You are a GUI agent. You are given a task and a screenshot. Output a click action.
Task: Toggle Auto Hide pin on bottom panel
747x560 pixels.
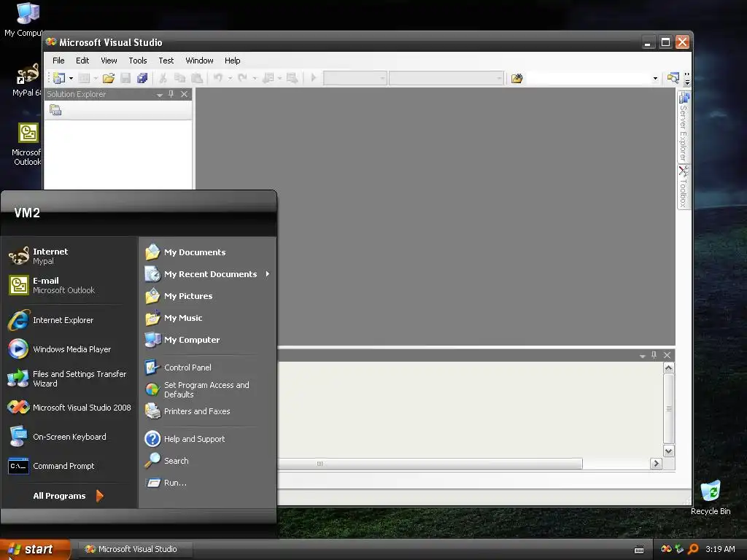click(x=654, y=355)
